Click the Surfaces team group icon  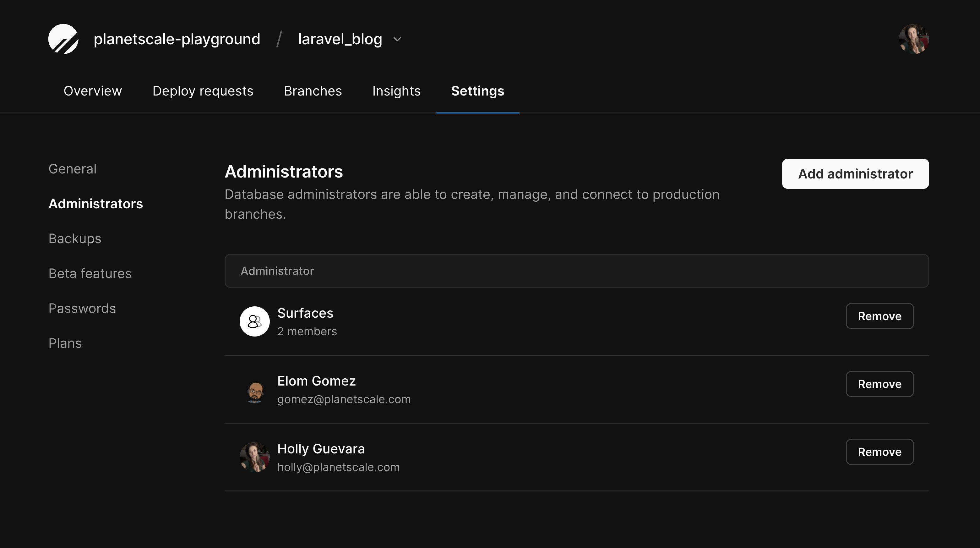pyautogui.click(x=254, y=321)
